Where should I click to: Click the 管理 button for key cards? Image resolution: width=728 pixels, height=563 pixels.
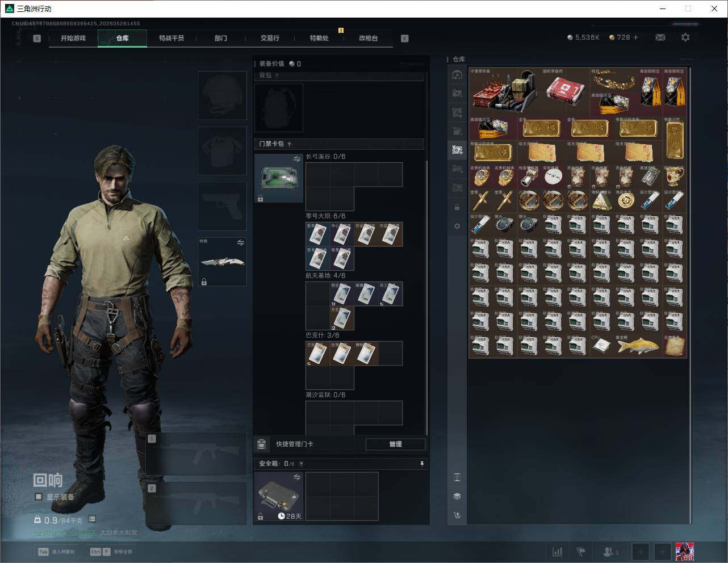395,444
